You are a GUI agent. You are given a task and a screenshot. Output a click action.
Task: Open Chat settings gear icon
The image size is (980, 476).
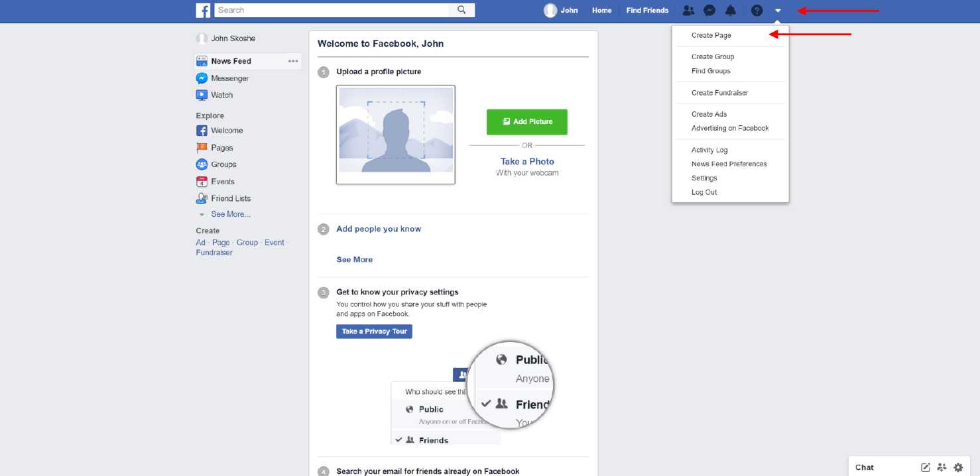(958, 467)
